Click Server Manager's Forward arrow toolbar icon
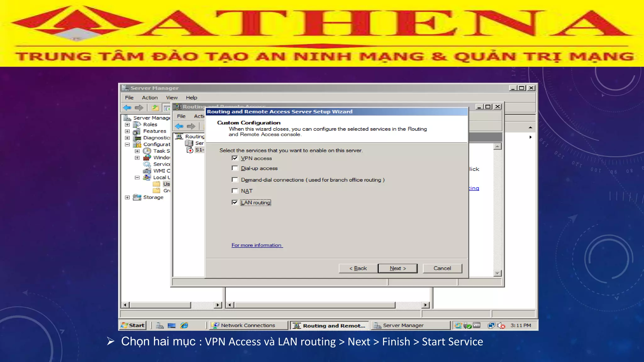This screenshot has height=362, width=644. pyautogui.click(x=139, y=108)
